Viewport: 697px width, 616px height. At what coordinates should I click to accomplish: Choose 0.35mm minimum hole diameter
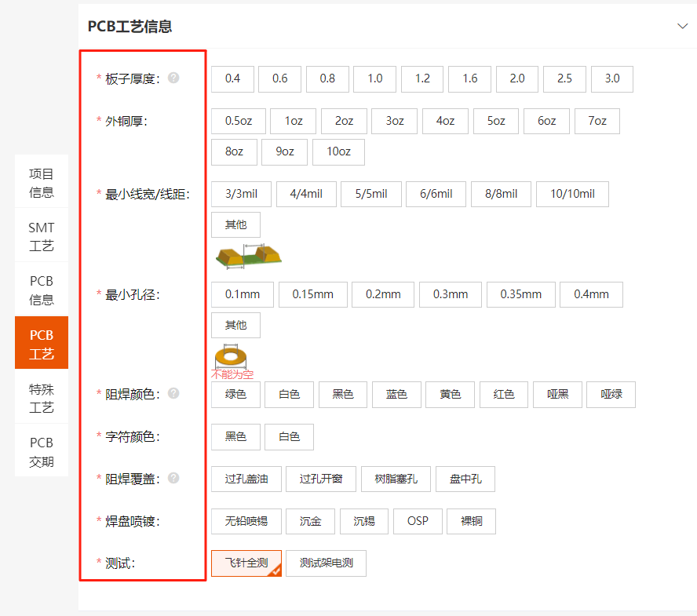pos(521,295)
